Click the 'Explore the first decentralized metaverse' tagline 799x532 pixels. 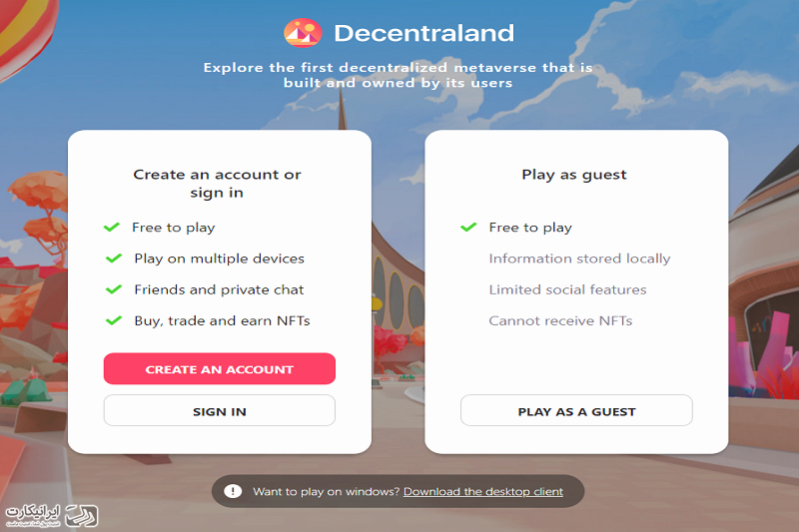[x=398, y=75]
